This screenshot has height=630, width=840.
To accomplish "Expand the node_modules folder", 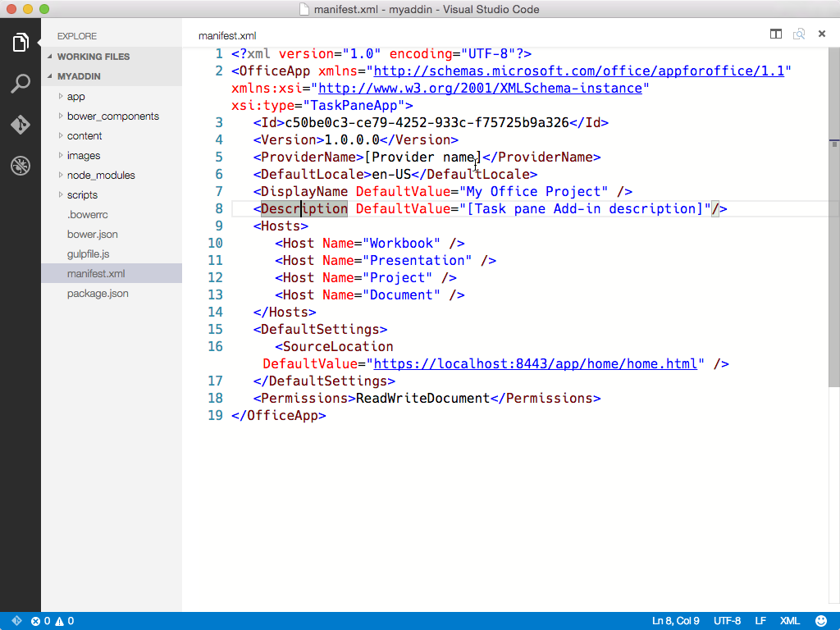I will [100, 176].
